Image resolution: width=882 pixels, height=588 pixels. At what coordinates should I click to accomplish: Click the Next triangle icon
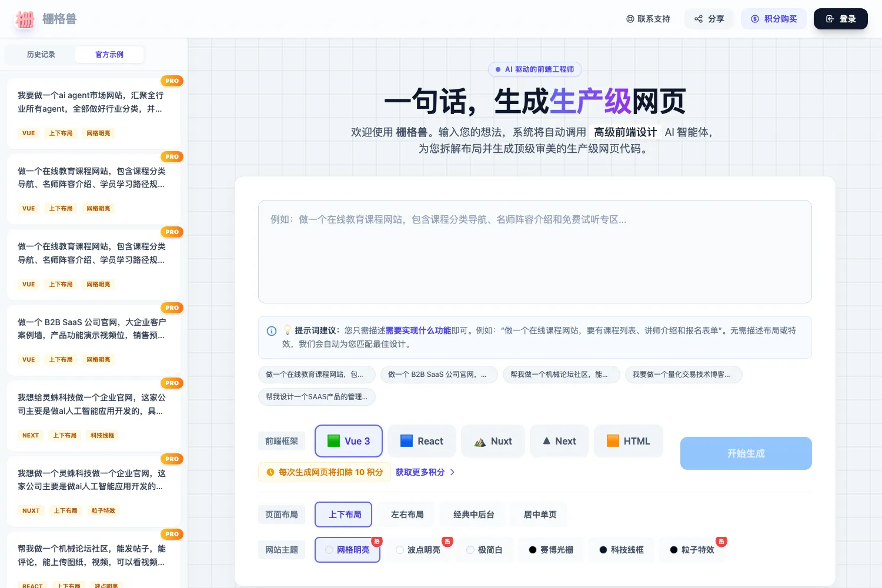coord(547,441)
